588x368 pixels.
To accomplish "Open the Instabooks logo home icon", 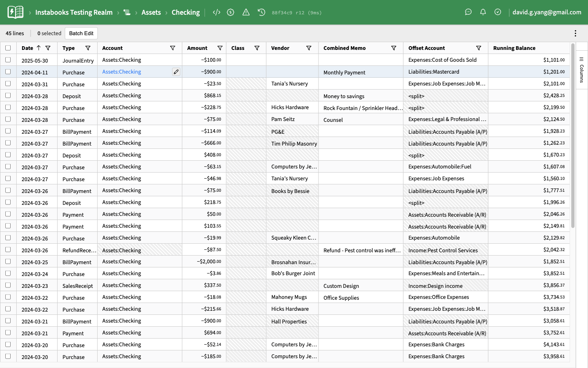I will coord(16,12).
